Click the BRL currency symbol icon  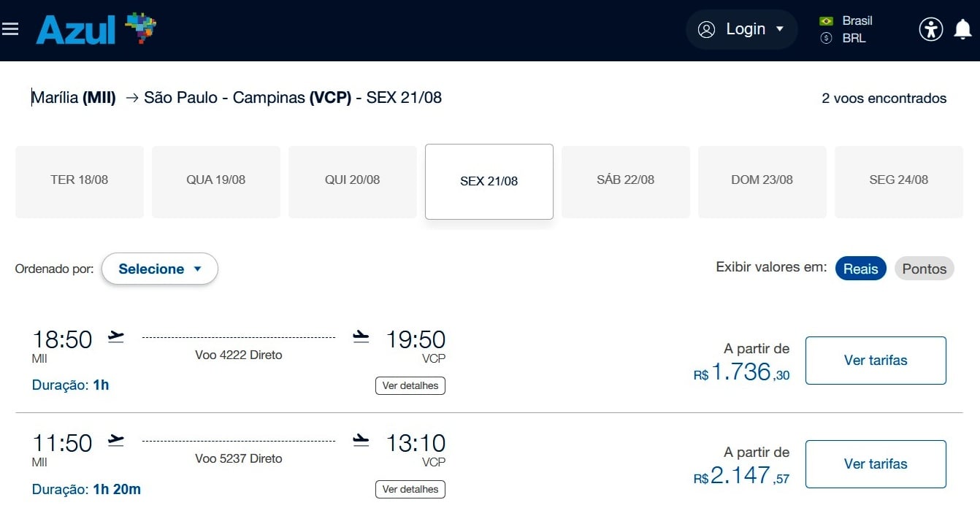pyautogui.click(x=827, y=38)
